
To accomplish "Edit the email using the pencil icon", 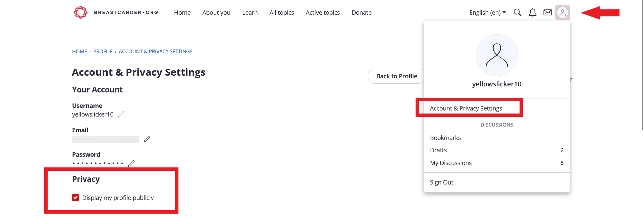I will coord(147,139).
